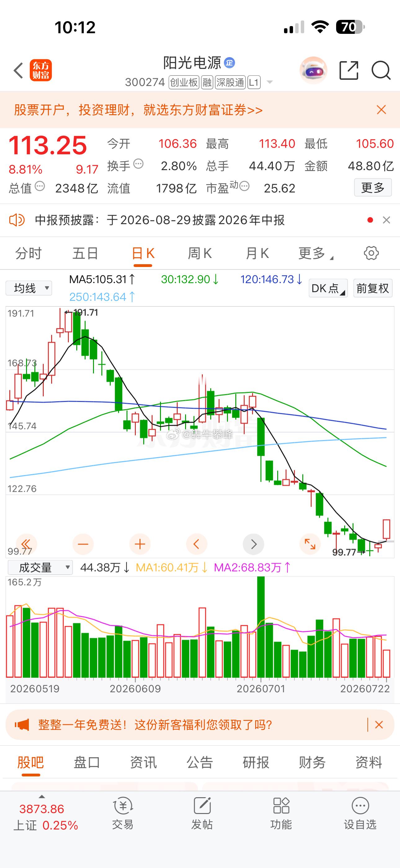400x868 pixels.
Task: Jump to earliest chart data
Action: coord(26,544)
